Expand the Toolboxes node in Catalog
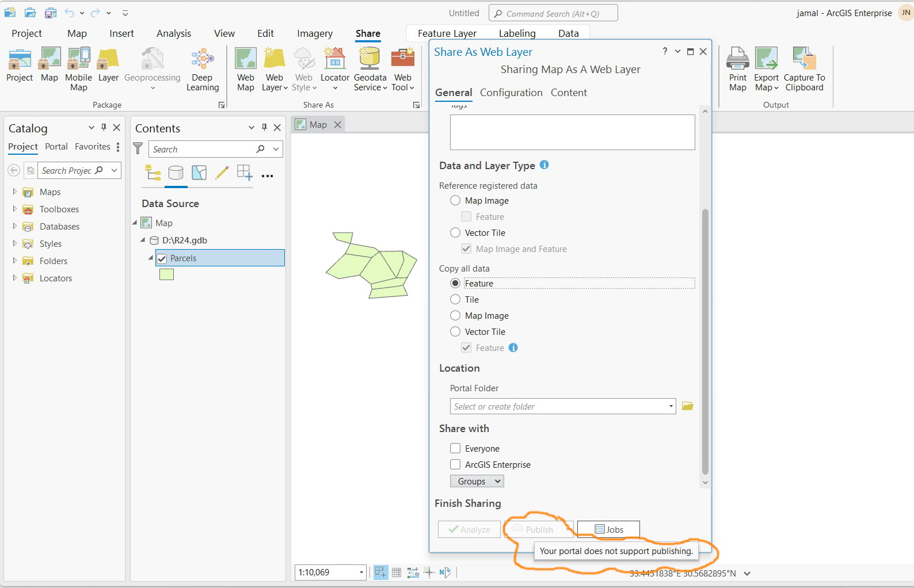Screen dimensions: 914x588 click(14, 209)
